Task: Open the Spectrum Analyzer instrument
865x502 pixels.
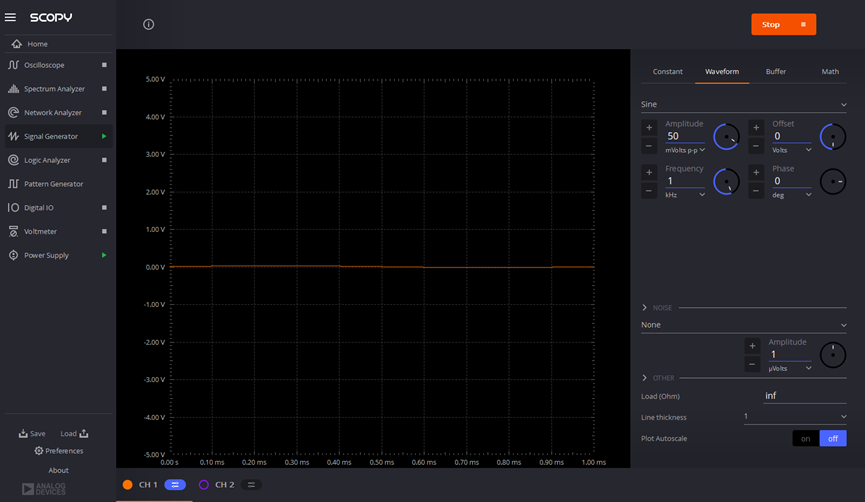Action: [x=54, y=89]
